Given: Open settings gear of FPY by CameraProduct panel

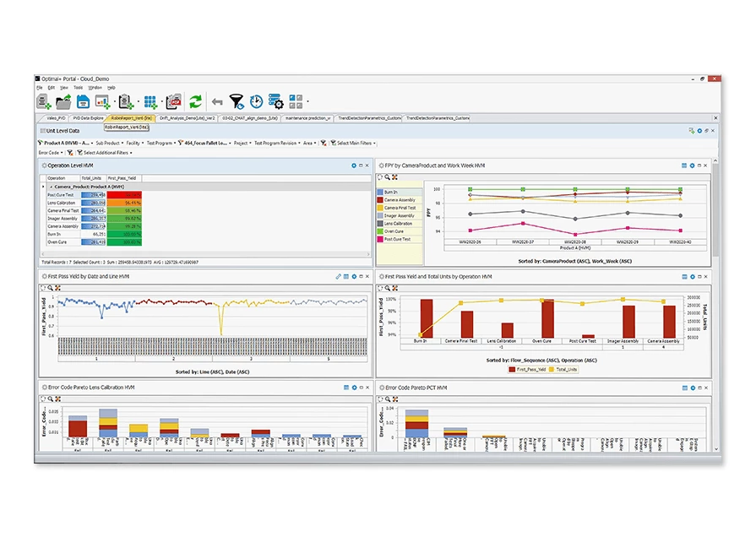Looking at the screenshot, I should 692,165.
